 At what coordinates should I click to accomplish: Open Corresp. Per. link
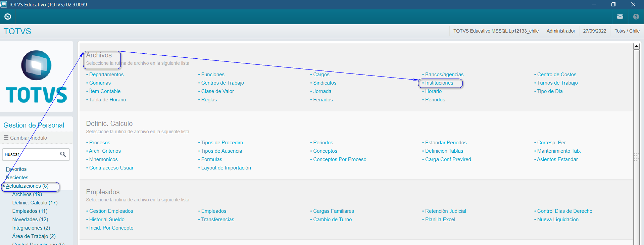tap(552, 143)
